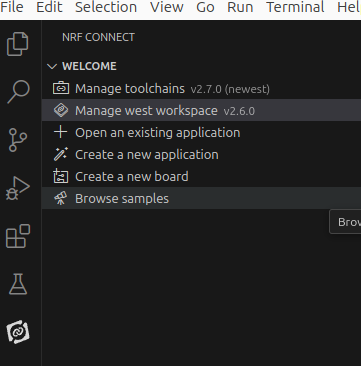
Task: Select Open an existing application
Action: pyautogui.click(x=201, y=132)
